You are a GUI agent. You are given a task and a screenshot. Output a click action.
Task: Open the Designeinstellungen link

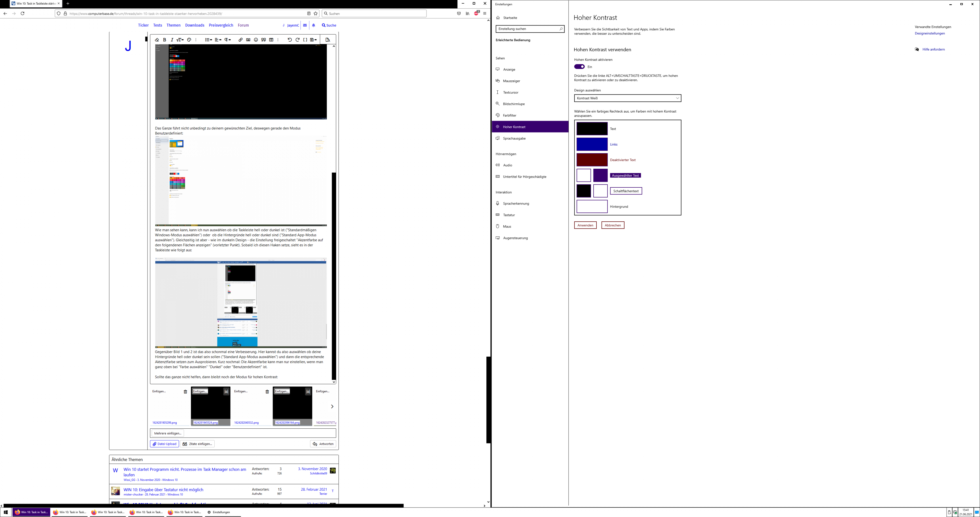click(x=929, y=33)
